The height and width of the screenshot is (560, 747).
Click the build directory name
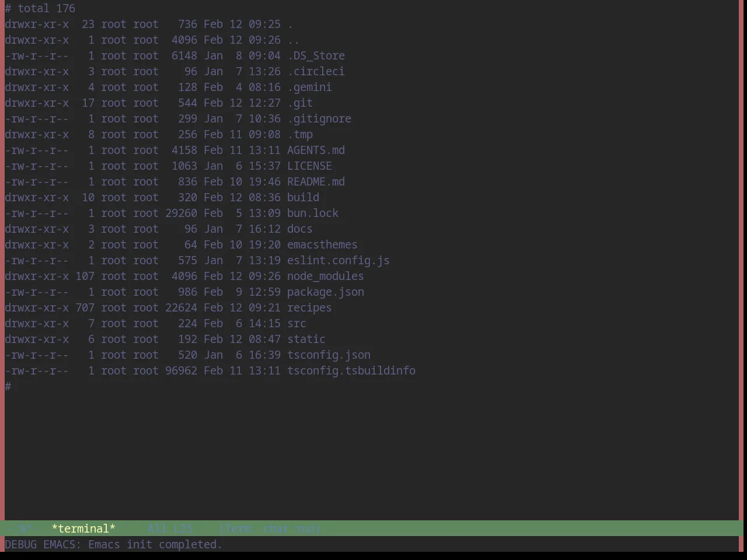tap(303, 197)
